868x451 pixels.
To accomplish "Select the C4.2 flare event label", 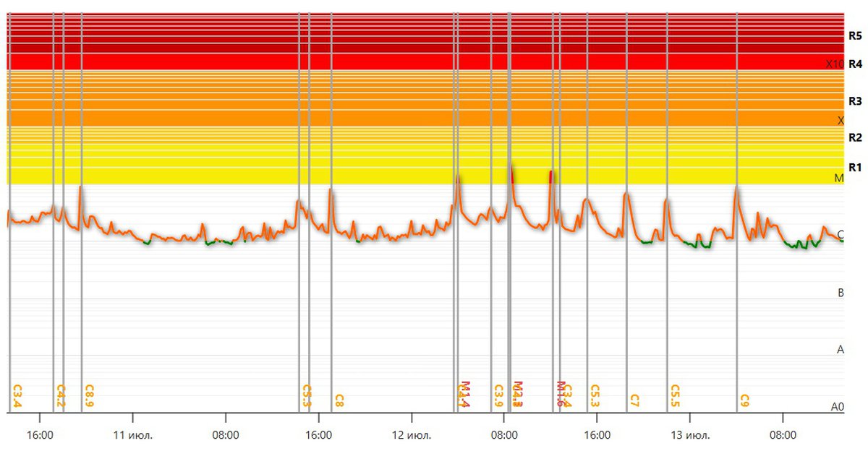I will (x=61, y=396).
